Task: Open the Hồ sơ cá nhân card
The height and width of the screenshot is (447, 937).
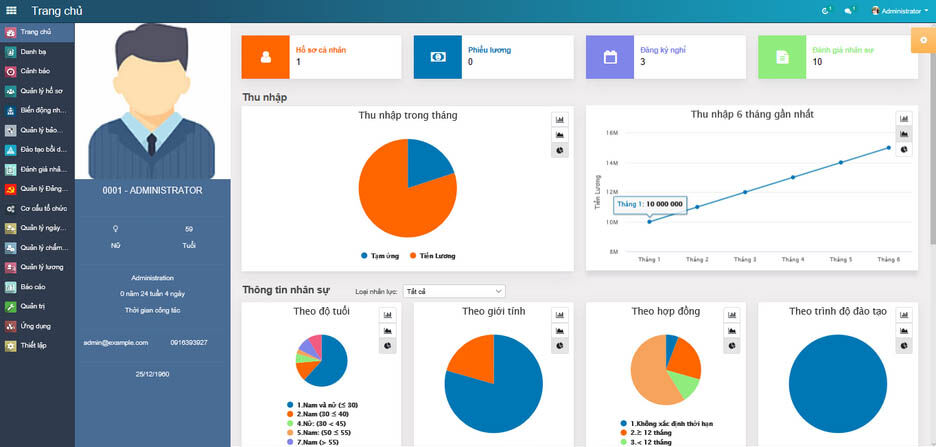Action: 321,57
